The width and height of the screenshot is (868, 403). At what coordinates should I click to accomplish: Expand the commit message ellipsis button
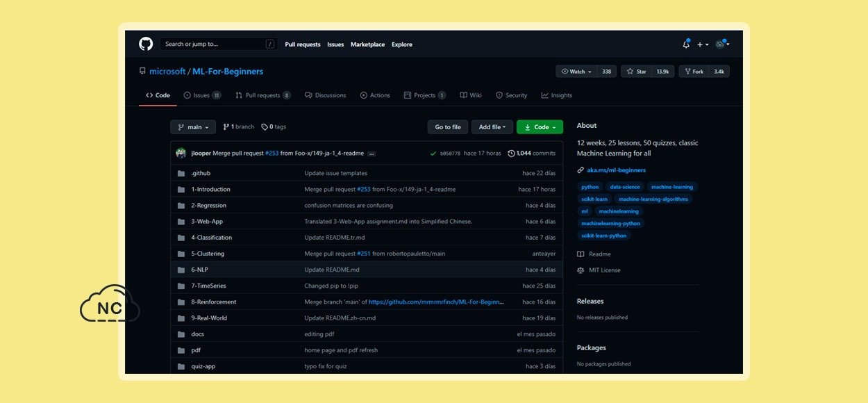click(x=372, y=154)
